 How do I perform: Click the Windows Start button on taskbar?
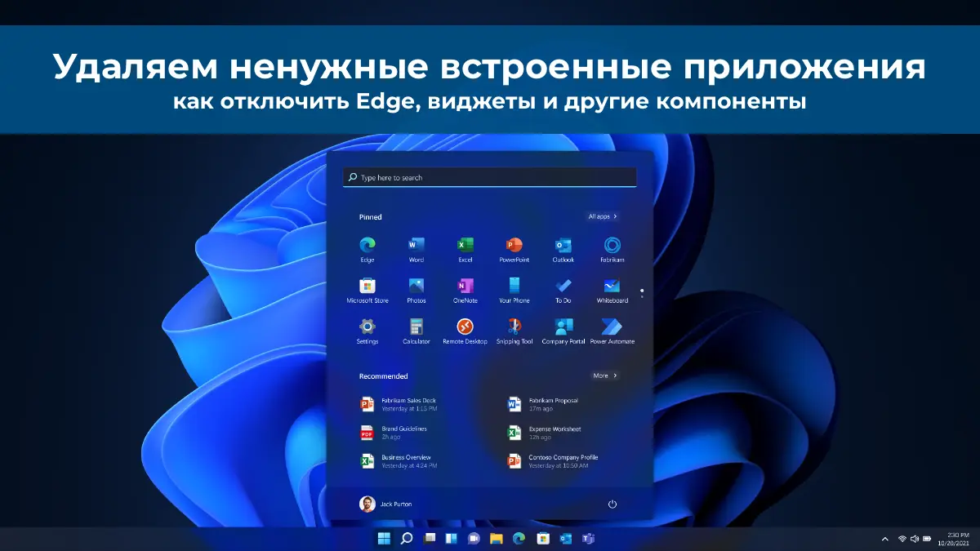[383, 539]
